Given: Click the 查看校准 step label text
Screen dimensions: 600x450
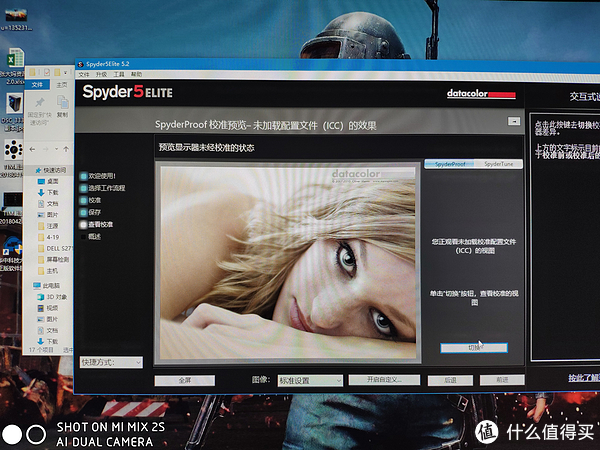Looking at the screenshot, I should point(101,225).
